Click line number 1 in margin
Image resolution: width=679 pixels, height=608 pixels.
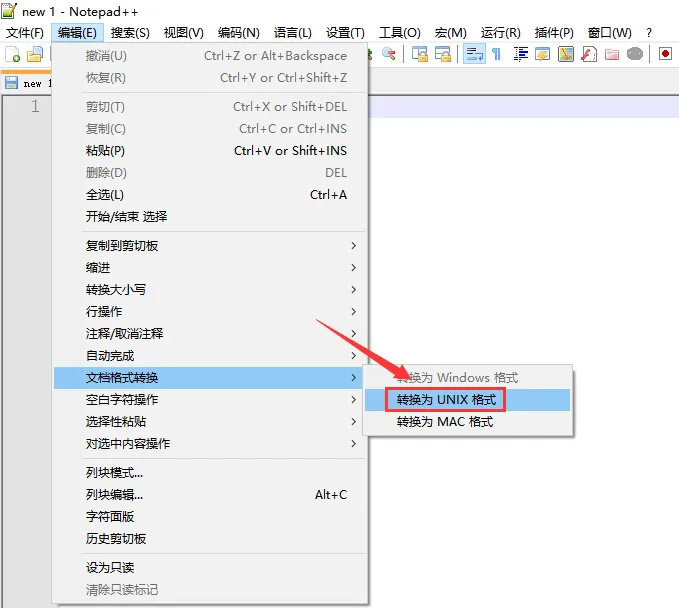[x=35, y=106]
